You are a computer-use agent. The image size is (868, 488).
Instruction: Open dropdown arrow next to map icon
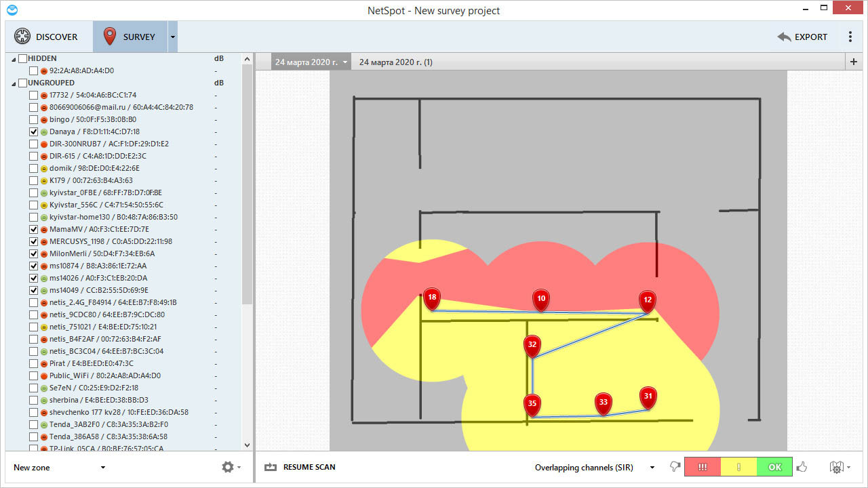(848, 468)
